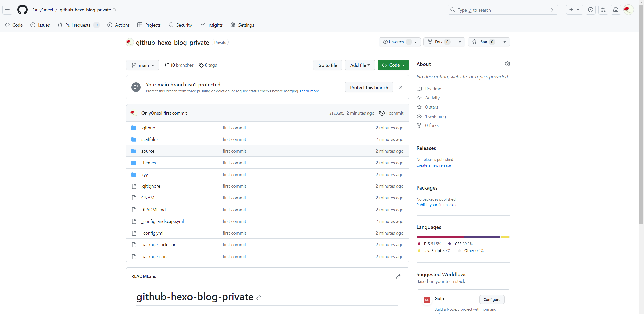Edit README.md with pencil icon
Screen dimensions: 644x314
tap(398, 276)
